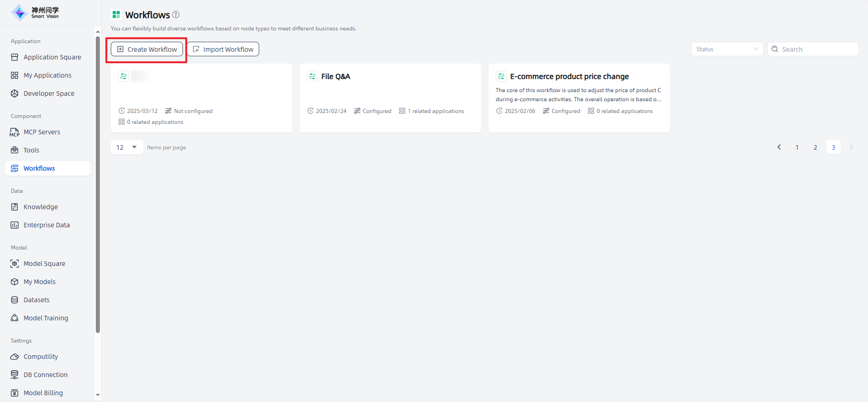Open the Status filter dropdown
This screenshot has height=402, width=868.
click(726, 49)
